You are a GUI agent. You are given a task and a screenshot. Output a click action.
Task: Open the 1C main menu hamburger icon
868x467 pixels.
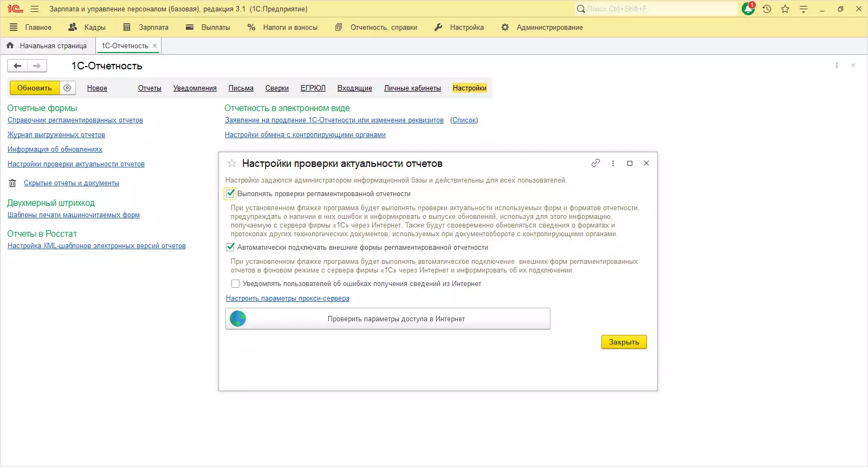pos(35,9)
